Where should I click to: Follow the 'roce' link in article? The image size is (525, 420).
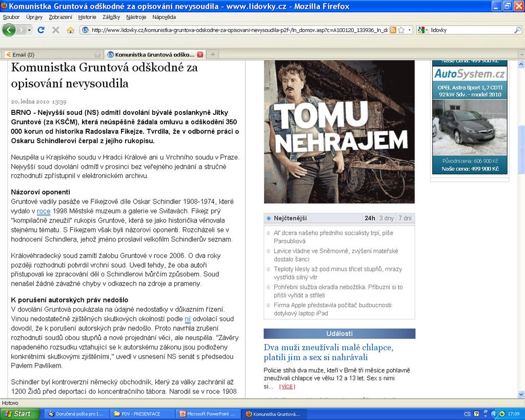click(x=44, y=211)
